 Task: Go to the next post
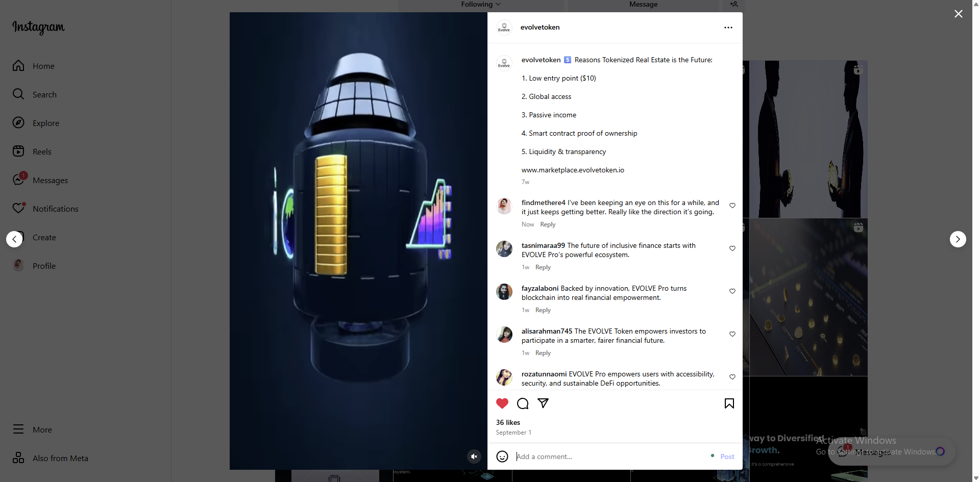point(958,239)
